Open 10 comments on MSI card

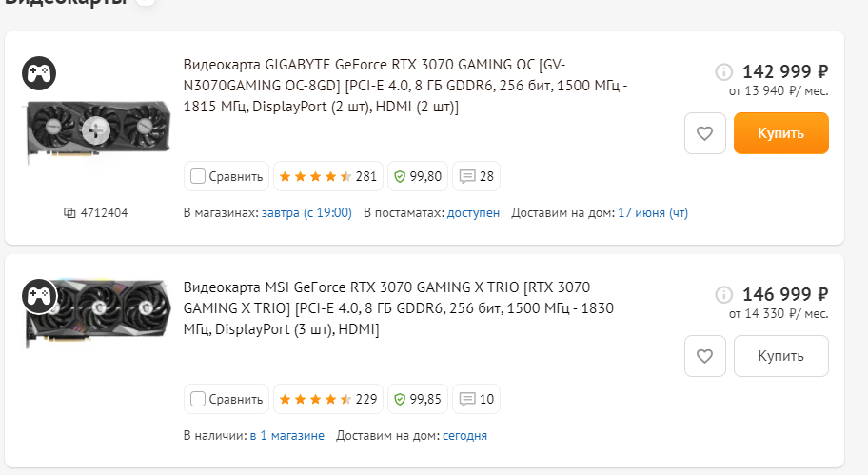tap(476, 399)
